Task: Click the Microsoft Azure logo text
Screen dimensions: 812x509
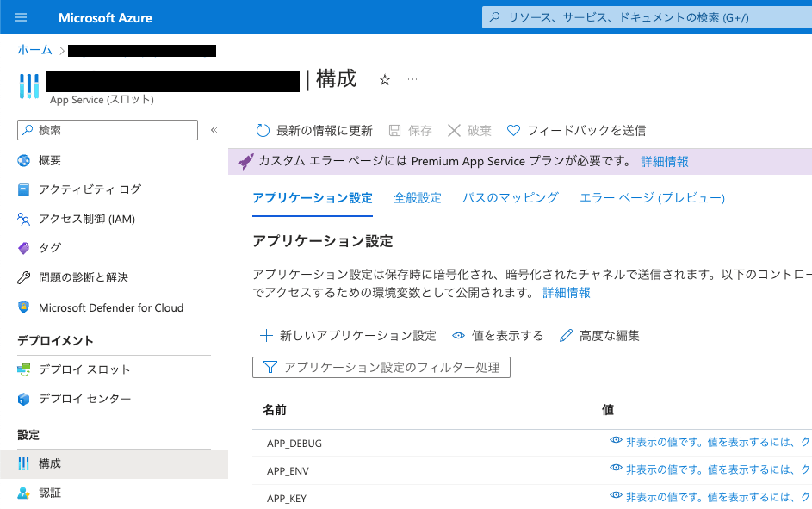Action: pyautogui.click(x=105, y=17)
